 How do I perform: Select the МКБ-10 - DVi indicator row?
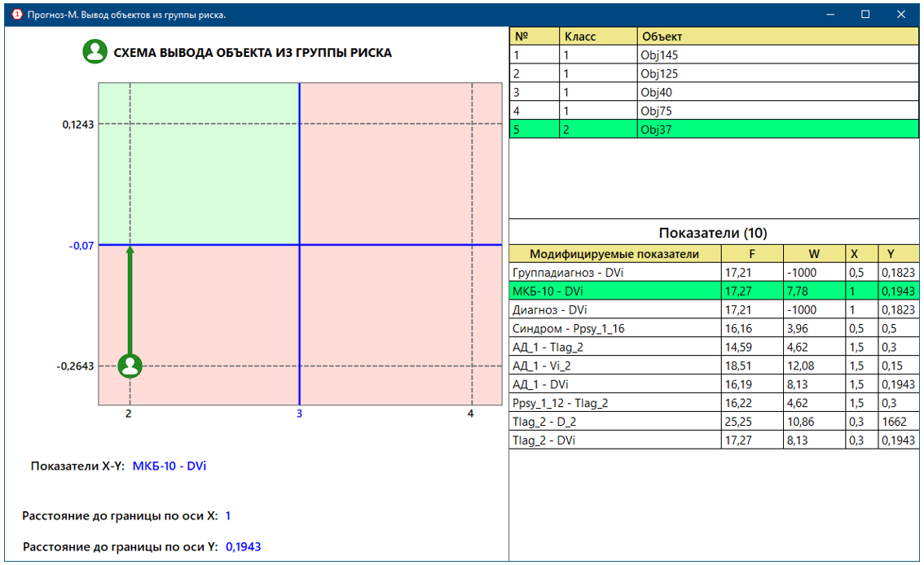[x=614, y=291]
